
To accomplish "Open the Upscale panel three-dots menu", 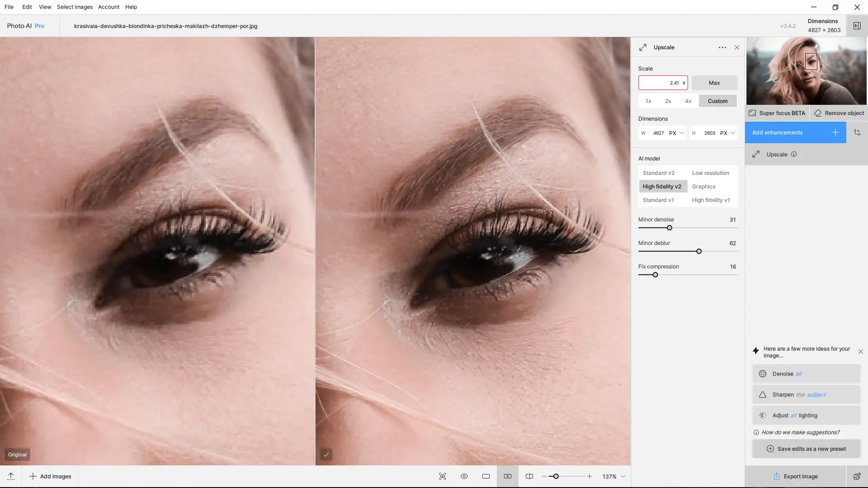I will tap(722, 47).
